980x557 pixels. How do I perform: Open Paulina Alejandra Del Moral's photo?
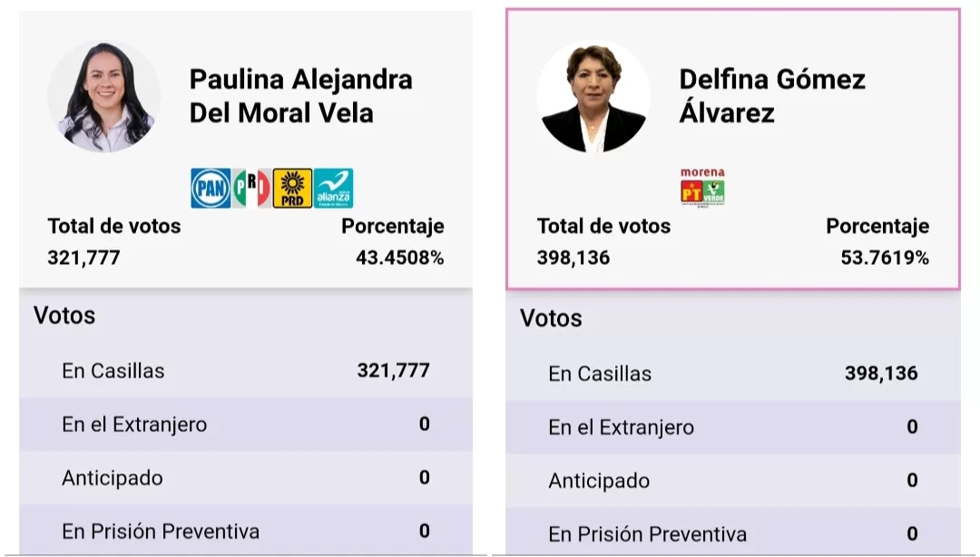coord(104,97)
